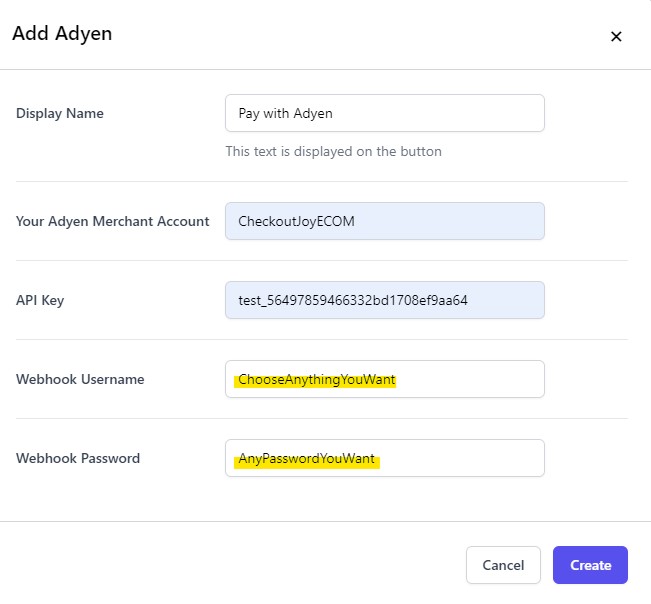Screen dimensions: 651x604
Task: Click on the test_ API key value
Action: tap(353, 300)
